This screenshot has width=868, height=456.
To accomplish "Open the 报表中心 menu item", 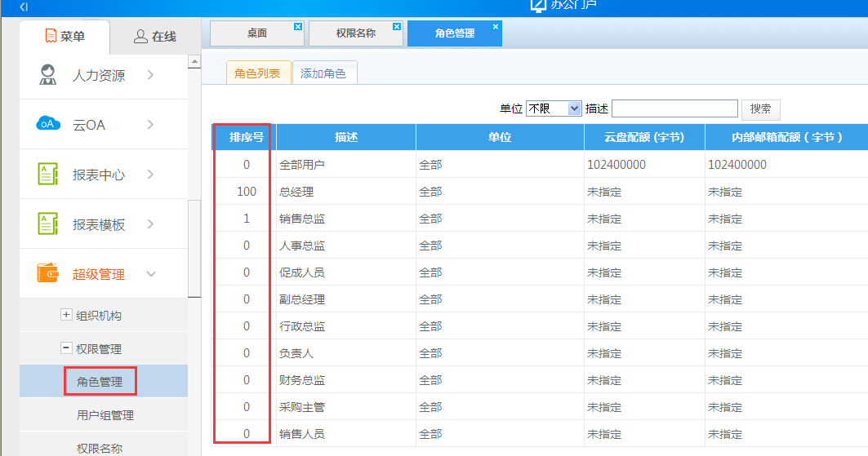I will [104, 174].
